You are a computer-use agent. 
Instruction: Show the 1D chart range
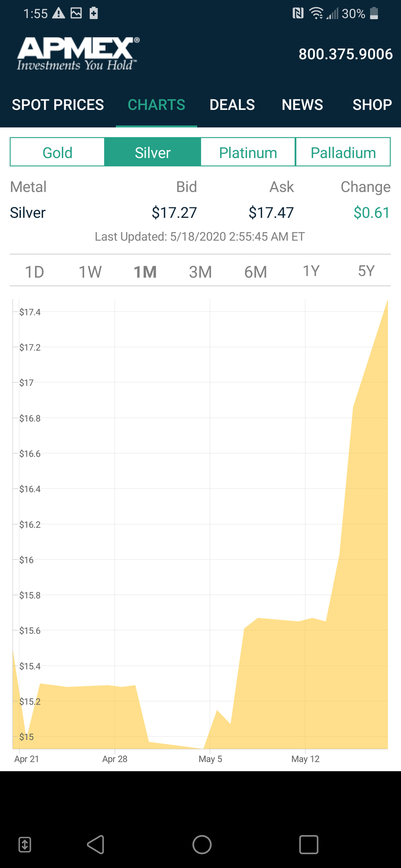click(34, 272)
